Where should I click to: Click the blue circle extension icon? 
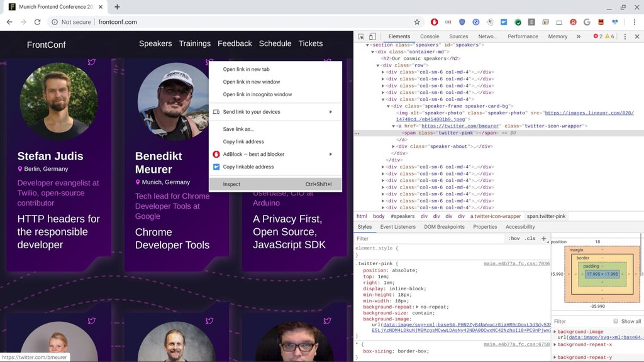(476, 22)
